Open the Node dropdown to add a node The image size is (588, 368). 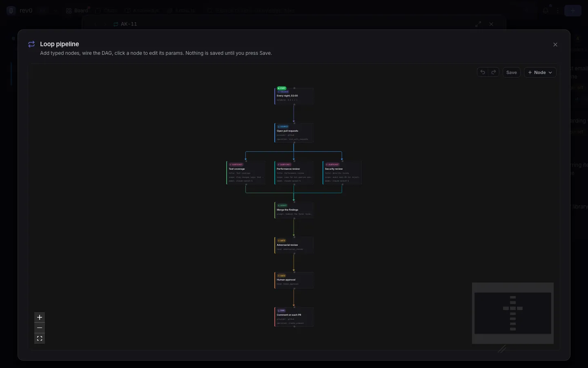pyautogui.click(x=540, y=72)
